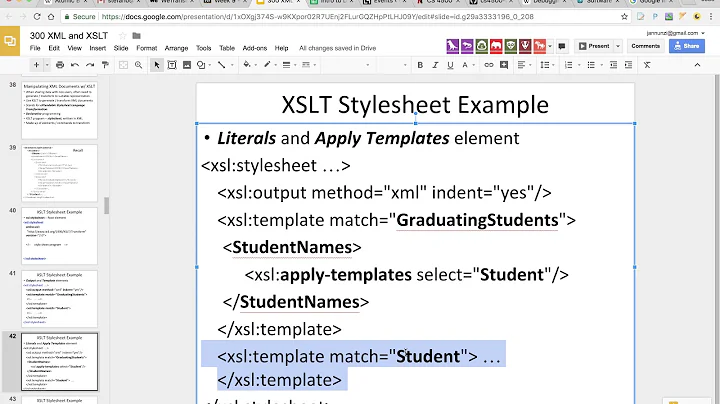
Task: Click the numbered list icon
Action: (x=568, y=65)
